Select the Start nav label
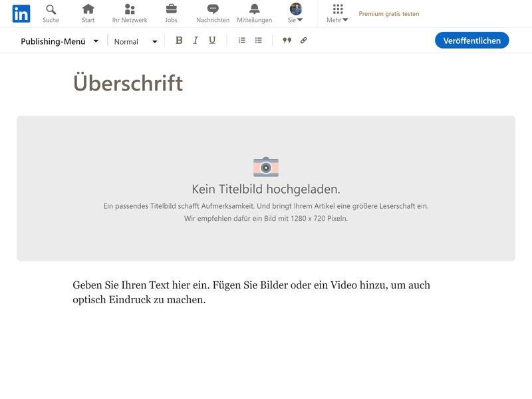532x399 pixels. [x=88, y=20]
